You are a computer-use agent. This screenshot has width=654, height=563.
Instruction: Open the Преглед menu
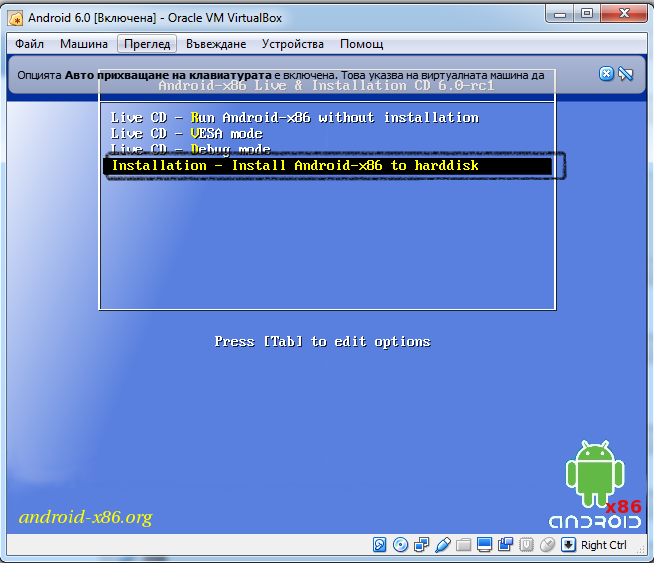pos(147,44)
